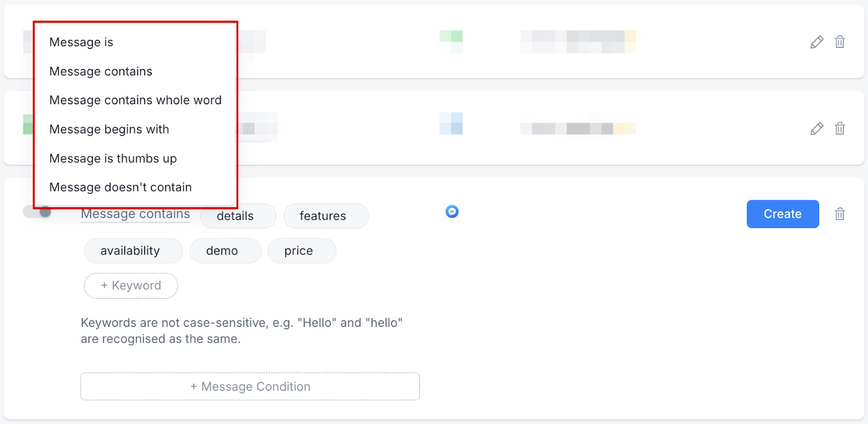Viewport: 868px width, 424px height.
Task: Click the edit pencil in second row
Action: pos(816,129)
